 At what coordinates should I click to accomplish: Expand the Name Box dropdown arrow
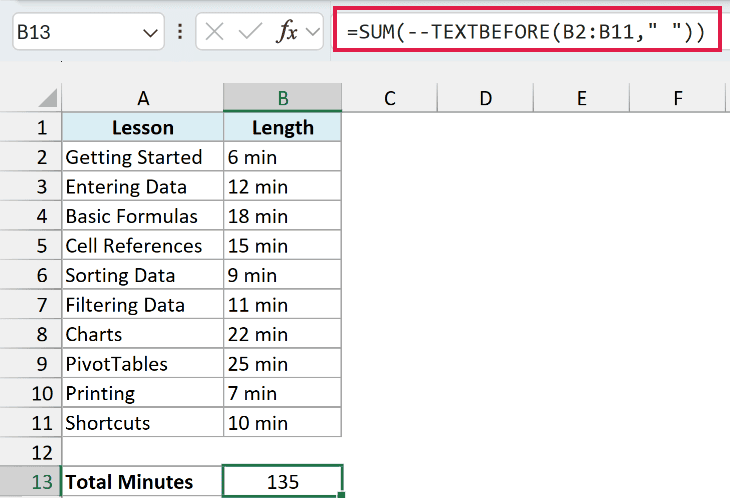(x=150, y=33)
